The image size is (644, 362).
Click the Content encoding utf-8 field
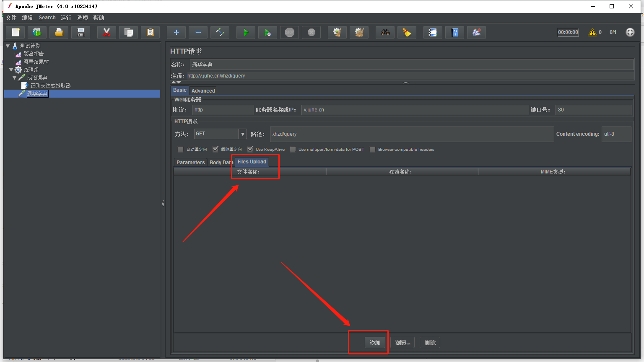click(616, 134)
